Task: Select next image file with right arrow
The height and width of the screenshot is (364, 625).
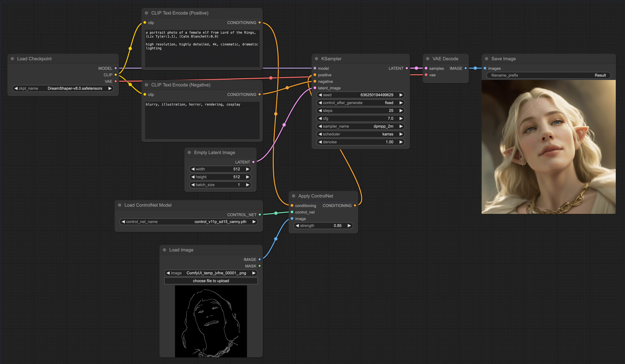Action: 254,273
